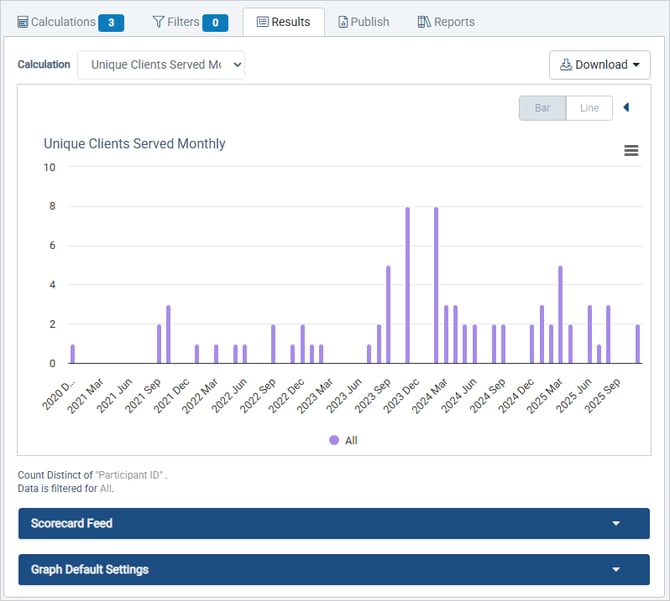The width and height of the screenshot is (670, 601).
Task: Click the funnel icon on Filters tab
Action: coord(158,22)
